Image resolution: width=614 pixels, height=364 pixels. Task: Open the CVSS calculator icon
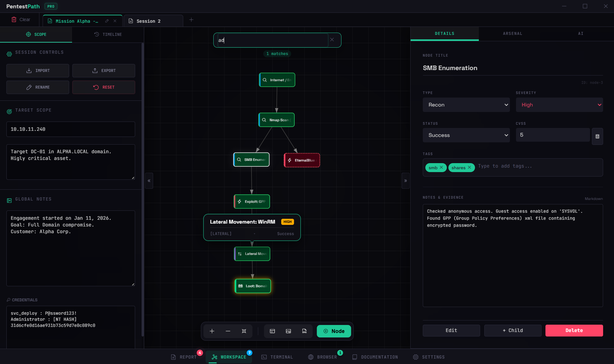coord(597,136)
